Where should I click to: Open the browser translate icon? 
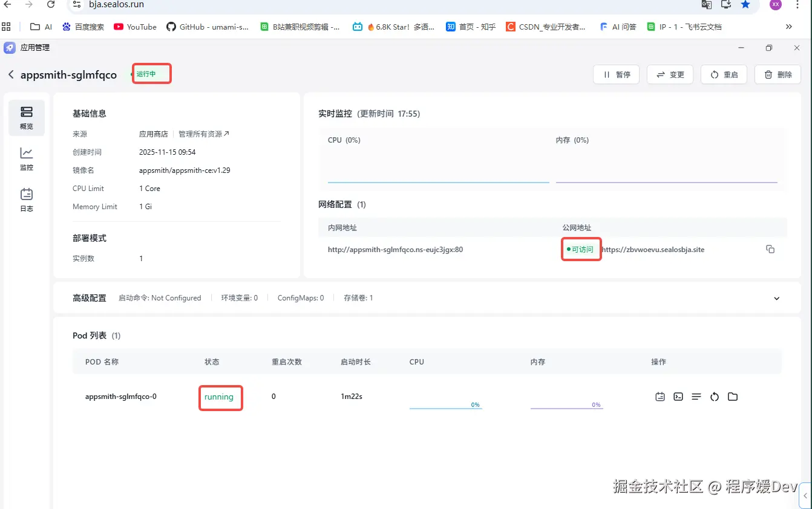(706, 5)
